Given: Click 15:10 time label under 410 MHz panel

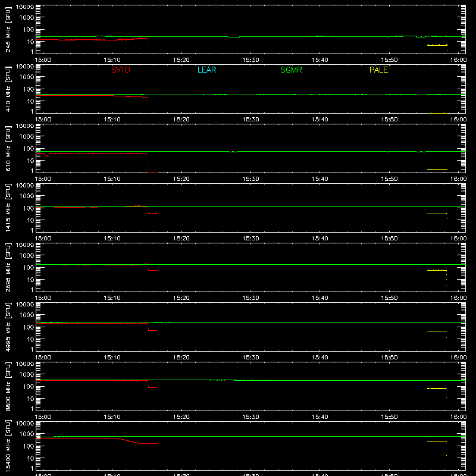Looking at the screenshot, I should [112, 120].
